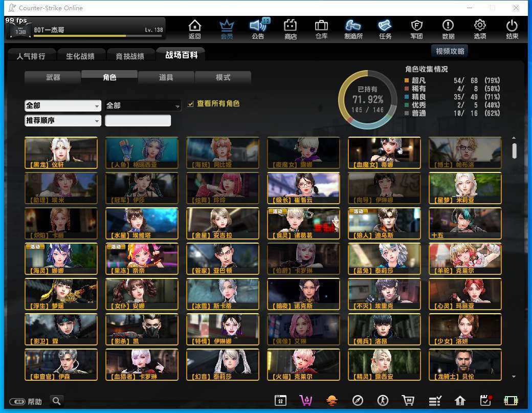Open the 军团 clan shield icon
This screenshot has height=413, width=532.
point(416,29)
